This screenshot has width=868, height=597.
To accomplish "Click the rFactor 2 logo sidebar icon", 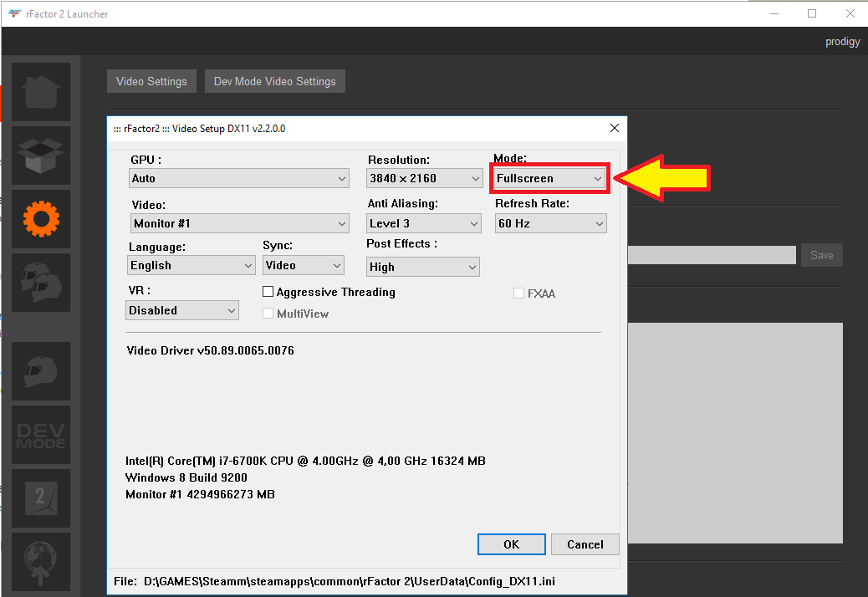I will pyautogui.click(x=41, y=498).
